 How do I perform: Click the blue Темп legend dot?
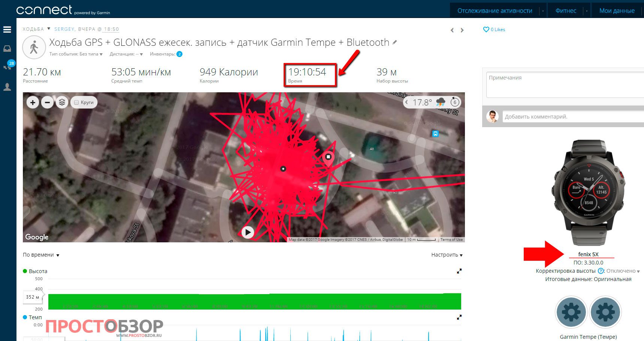25,317
